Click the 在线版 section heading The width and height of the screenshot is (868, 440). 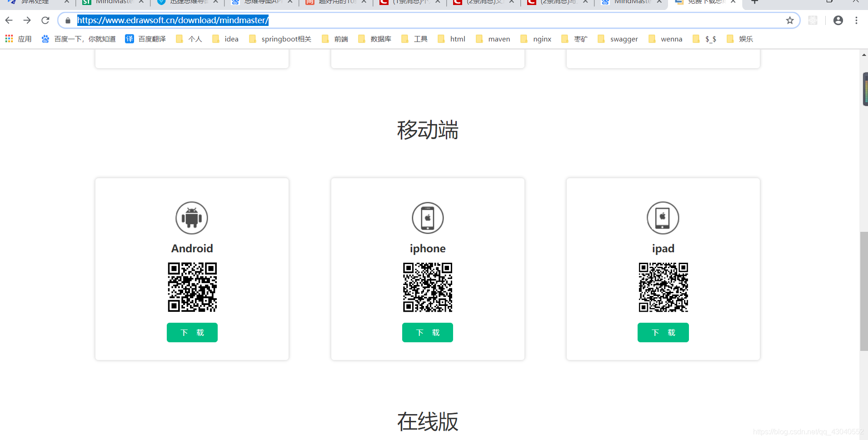[x=428, y=422]
